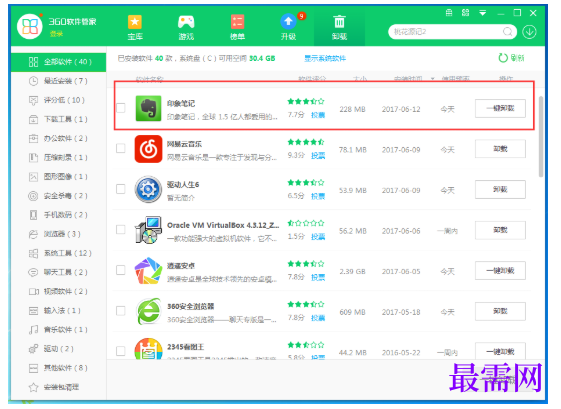Click the 网易云音乐 red app icon
The image size is (561, 409).
148,149
